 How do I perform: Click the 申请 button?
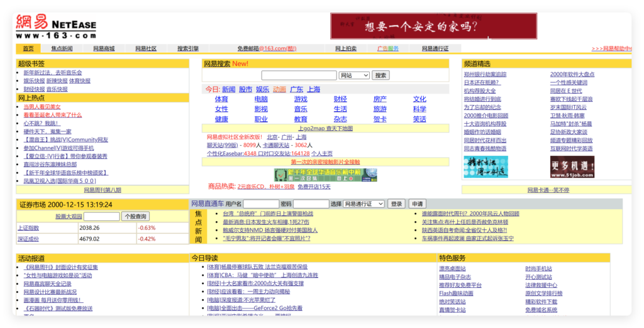pos(418,204)
